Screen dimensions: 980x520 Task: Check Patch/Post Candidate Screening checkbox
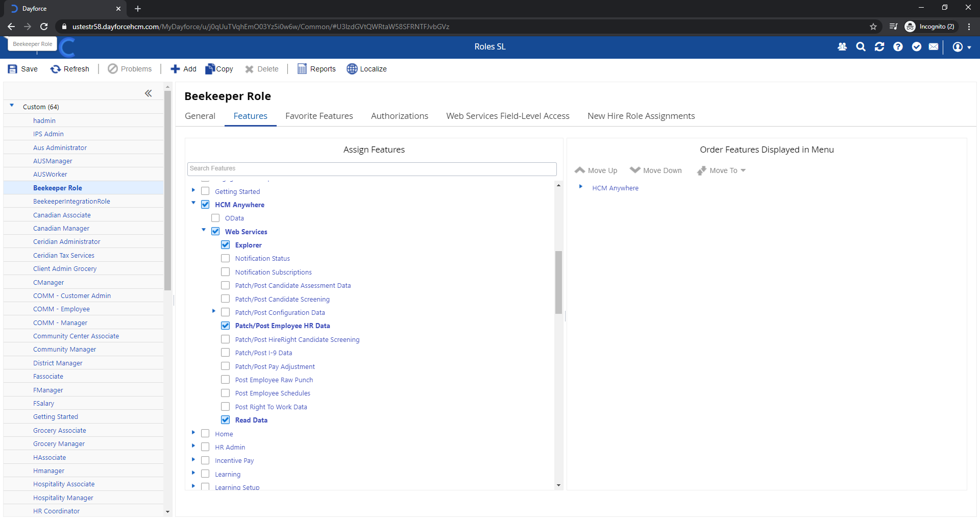(225, 299)
